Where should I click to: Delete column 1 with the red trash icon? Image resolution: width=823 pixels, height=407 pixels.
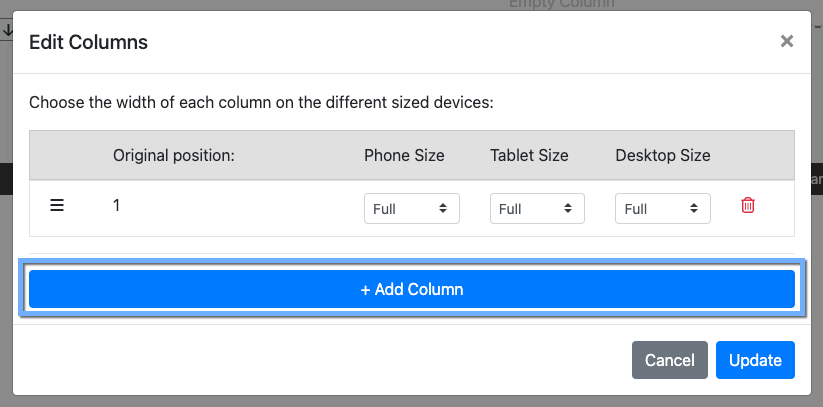click(748, 206)
